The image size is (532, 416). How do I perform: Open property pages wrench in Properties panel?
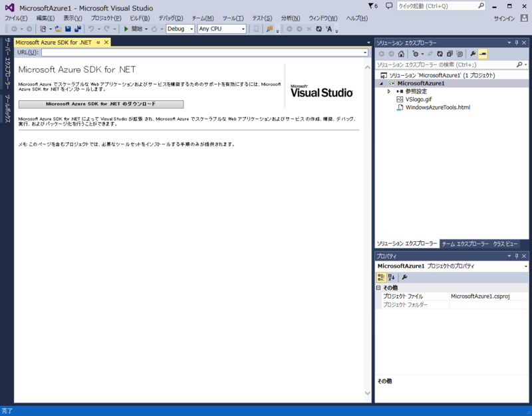[404, 277]
